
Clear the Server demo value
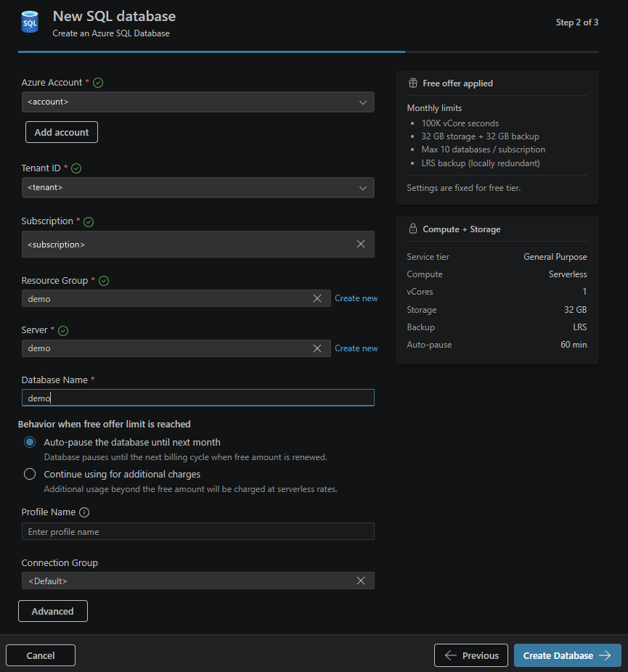pyautogui.click(x=317, y=348)
